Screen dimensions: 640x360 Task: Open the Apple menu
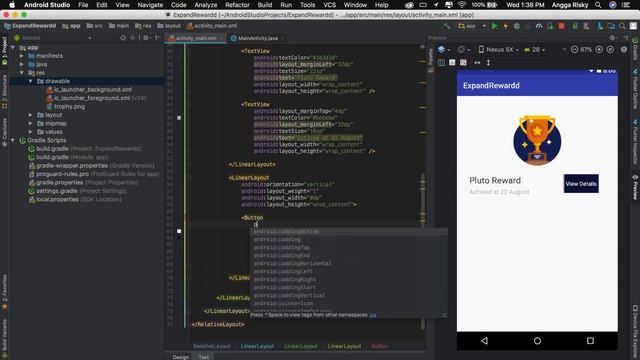pos(12,5)
